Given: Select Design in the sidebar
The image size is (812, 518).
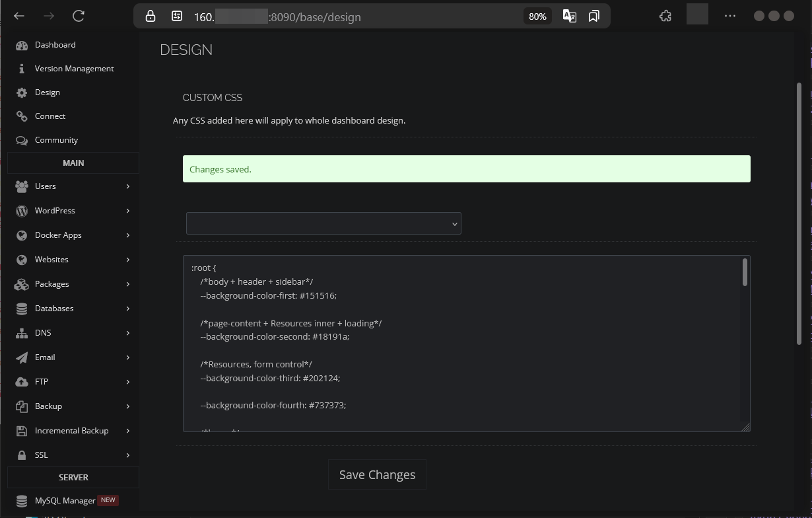Looking at the screenshot, I should pyautogui.click(x=47, y=92).
